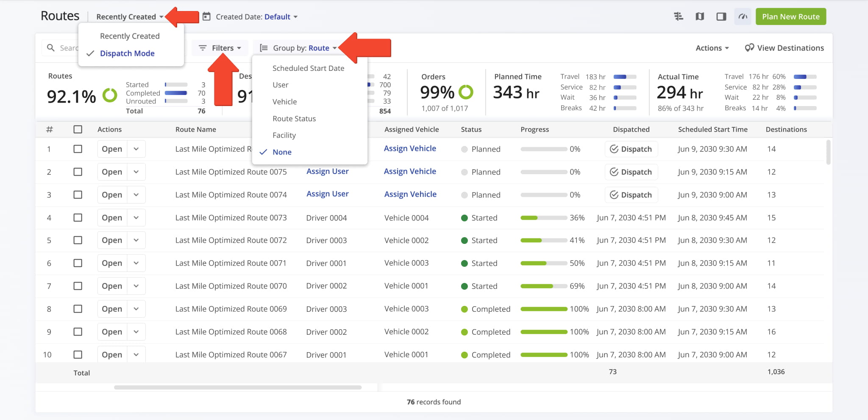This screenshot has width=868, height=420.
Task: Toggle the speedometer dashboard metrics icon
Action: (x=743, y=17)
